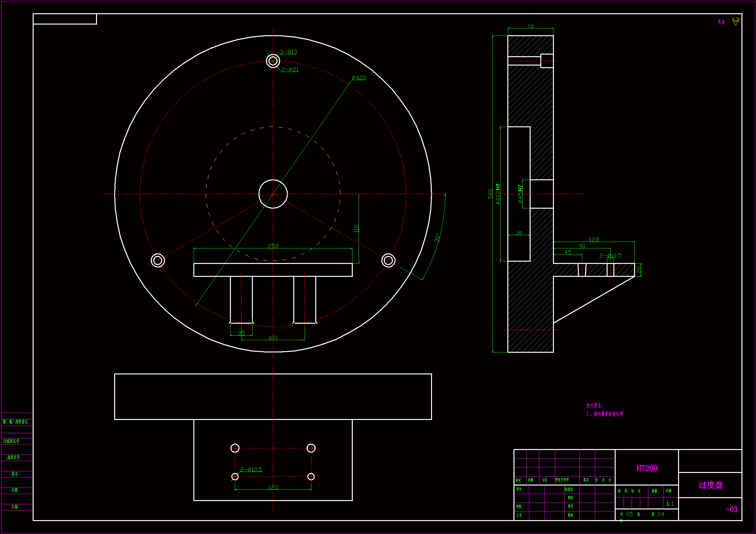
Task: Click the 72 thickness dimension in section view
Action: pyautogui.click(x=530, y=26)
